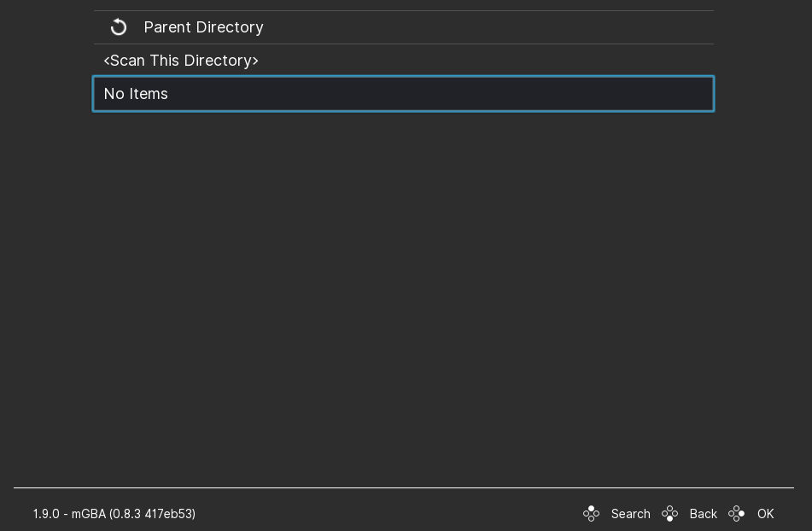The image size is (812, 531).
Task: Click the empty area of the Scan This Directory row
Action: point(512,61)
